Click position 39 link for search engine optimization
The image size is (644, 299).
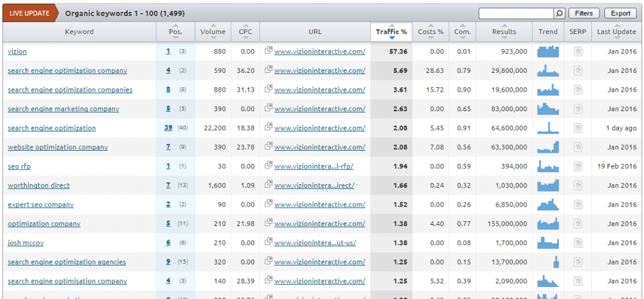click(169, 128)
